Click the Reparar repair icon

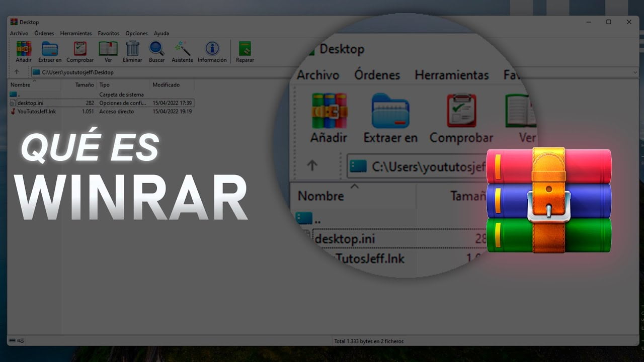245,52
